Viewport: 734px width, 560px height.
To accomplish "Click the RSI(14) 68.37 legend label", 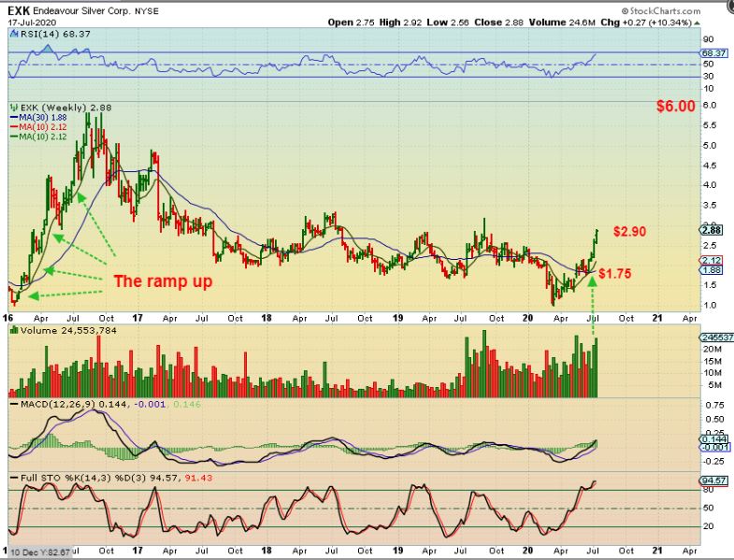I will tap(55, 34).
